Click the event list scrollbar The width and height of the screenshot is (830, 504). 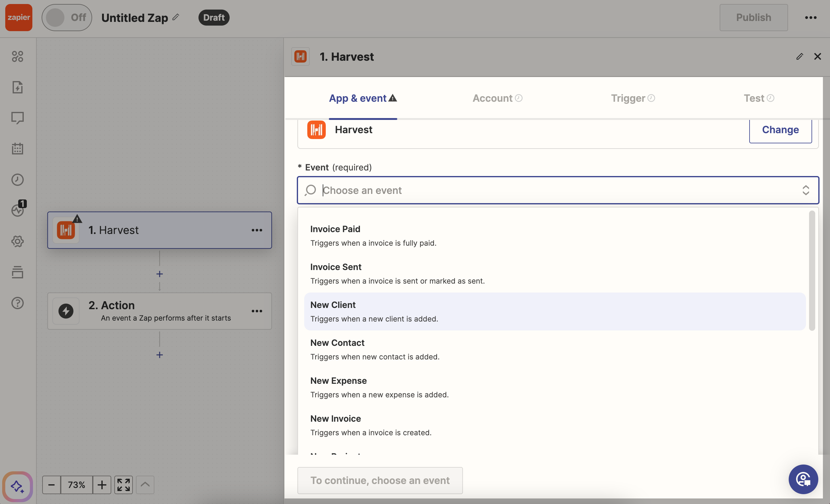812,271
